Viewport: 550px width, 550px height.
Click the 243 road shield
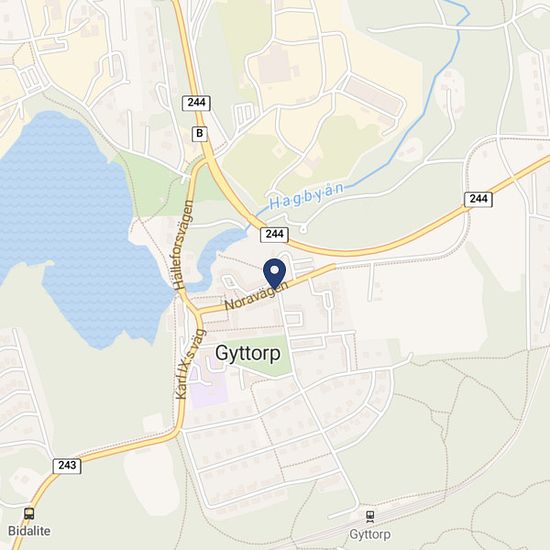pos(67,465)
